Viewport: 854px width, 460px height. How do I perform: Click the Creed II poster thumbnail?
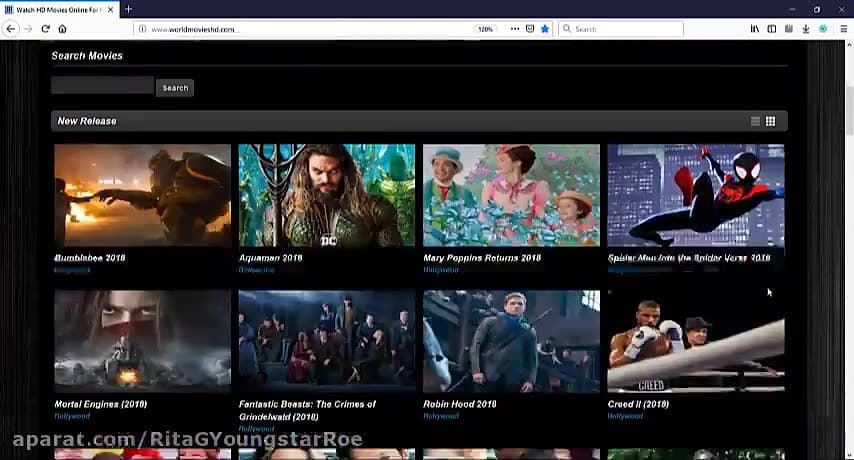click(x=695, y=341)
